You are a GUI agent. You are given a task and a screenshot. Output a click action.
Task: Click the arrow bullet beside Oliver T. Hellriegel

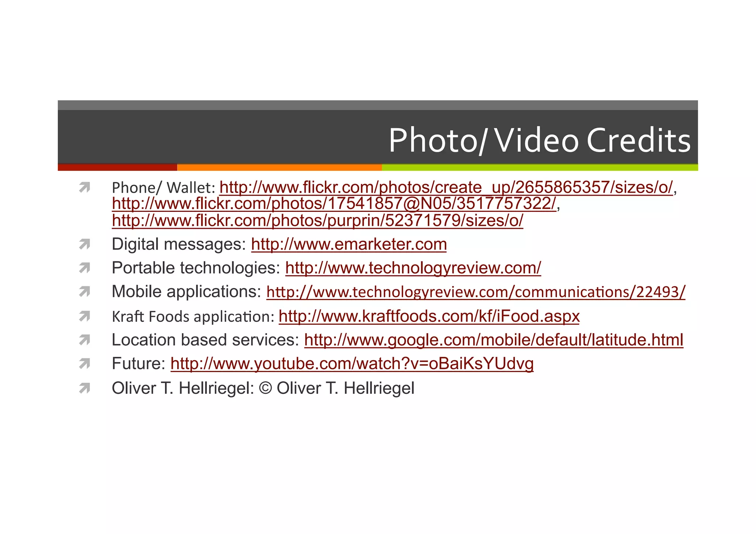pos(85,388)
